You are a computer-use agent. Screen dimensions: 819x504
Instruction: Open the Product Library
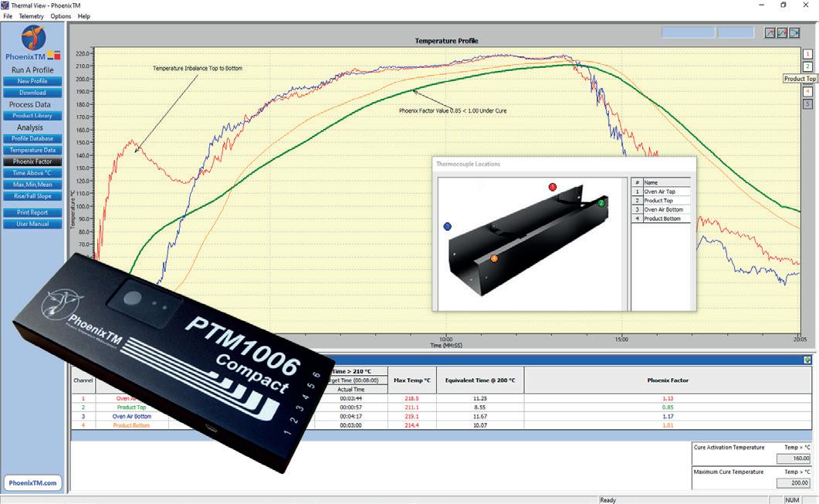tap(32, 116)
